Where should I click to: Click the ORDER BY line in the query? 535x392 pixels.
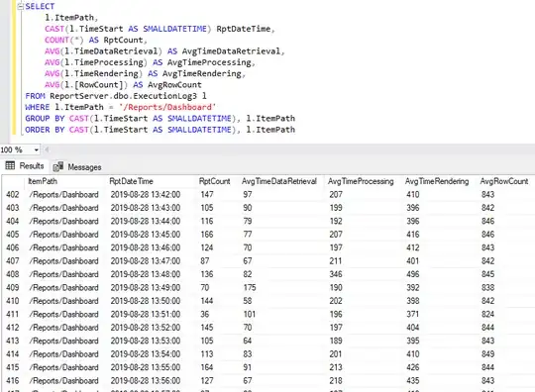(x=160, y=130)
